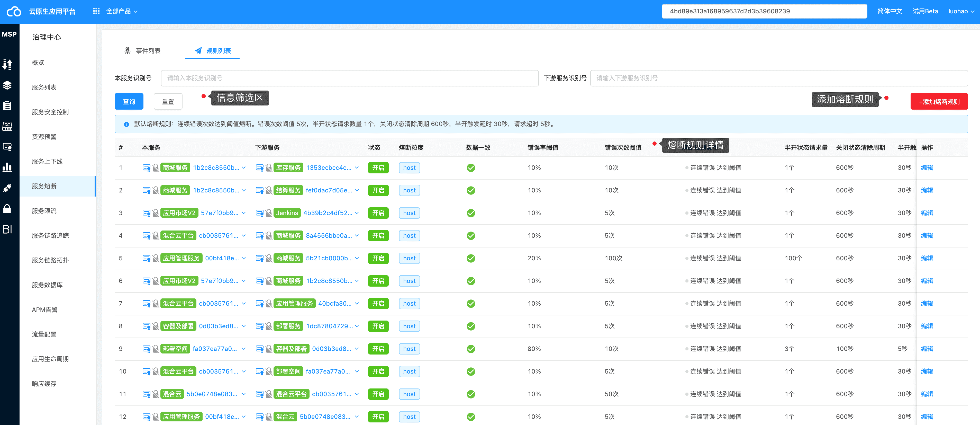
Task: Focus the 本服务识别号 input field
Action: click(350, 78)
